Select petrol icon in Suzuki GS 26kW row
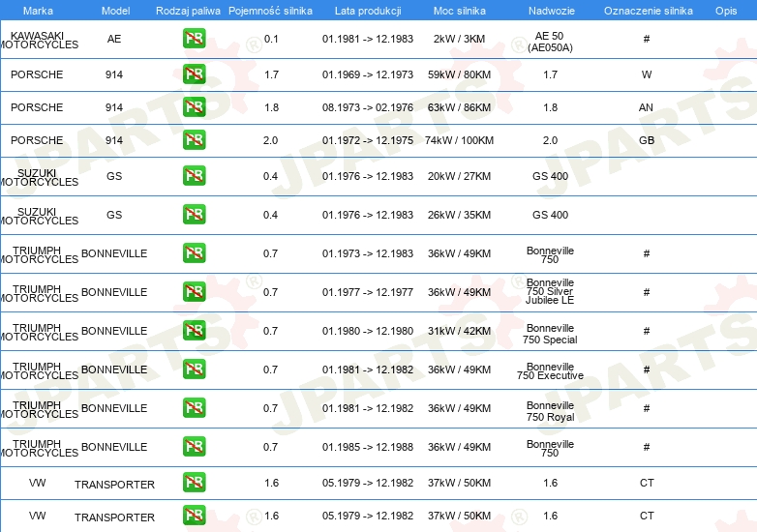Image resolution: width=757 pixels, height=532 pixels. 194,214
